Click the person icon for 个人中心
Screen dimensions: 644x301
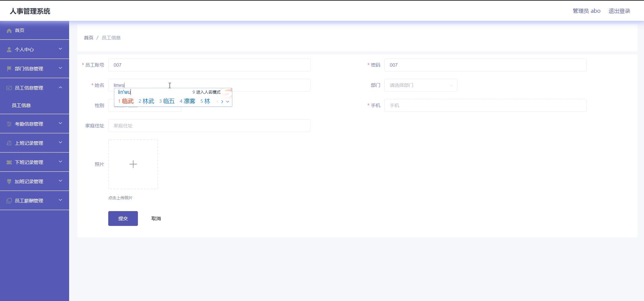tap(9, 49)
